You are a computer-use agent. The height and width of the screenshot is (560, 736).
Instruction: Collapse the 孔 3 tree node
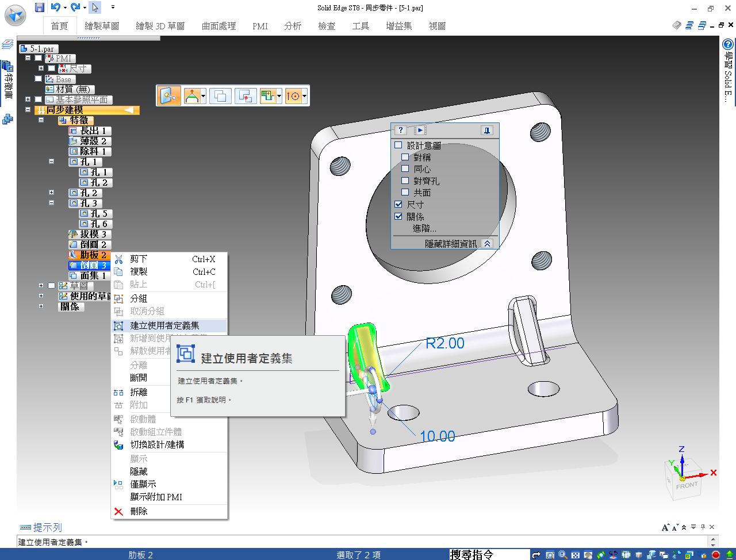coord(51,203)
